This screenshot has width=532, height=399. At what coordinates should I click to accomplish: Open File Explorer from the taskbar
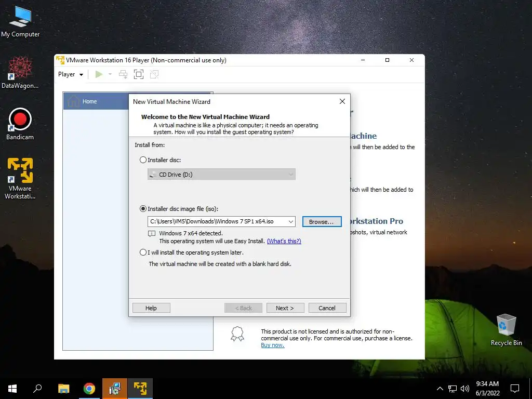point(63,389)
